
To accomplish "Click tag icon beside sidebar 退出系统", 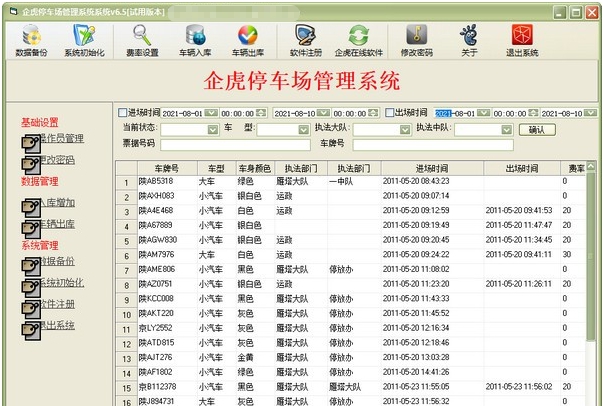I will [31, 331].
